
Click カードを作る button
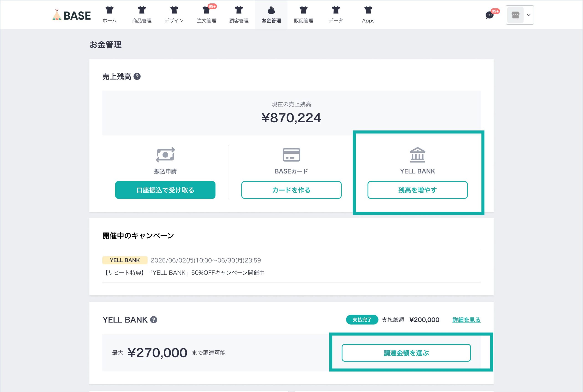pyautogui.click(x=291, y=190)
